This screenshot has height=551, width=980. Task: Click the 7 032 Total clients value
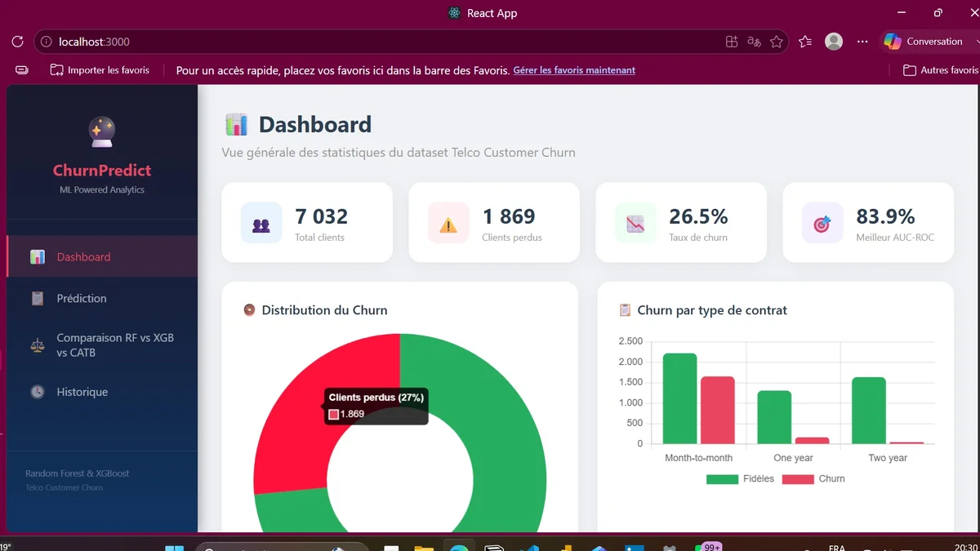click(x=322, y=216)
